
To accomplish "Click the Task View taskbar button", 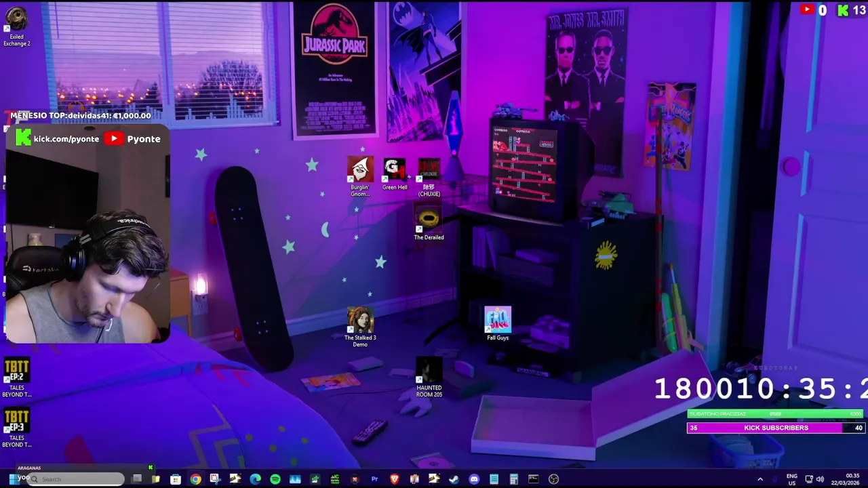I will 136,479.
